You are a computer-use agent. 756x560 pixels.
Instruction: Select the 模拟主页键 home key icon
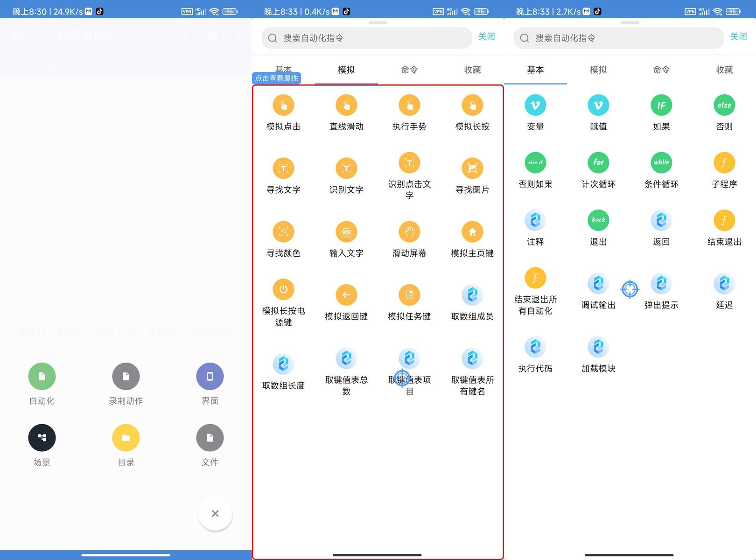coord(472,232)
